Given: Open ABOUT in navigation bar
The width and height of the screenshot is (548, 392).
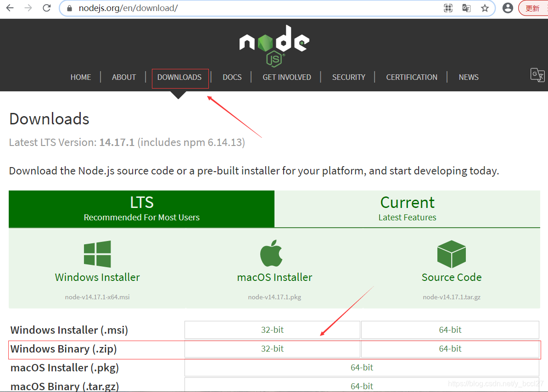Looking at the screenshot, I should tap(124, 77).
